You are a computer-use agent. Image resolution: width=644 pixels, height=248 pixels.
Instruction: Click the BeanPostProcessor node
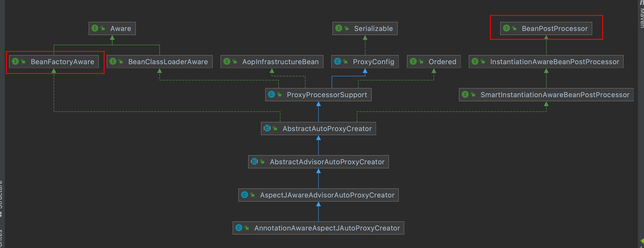coord(546,28)
